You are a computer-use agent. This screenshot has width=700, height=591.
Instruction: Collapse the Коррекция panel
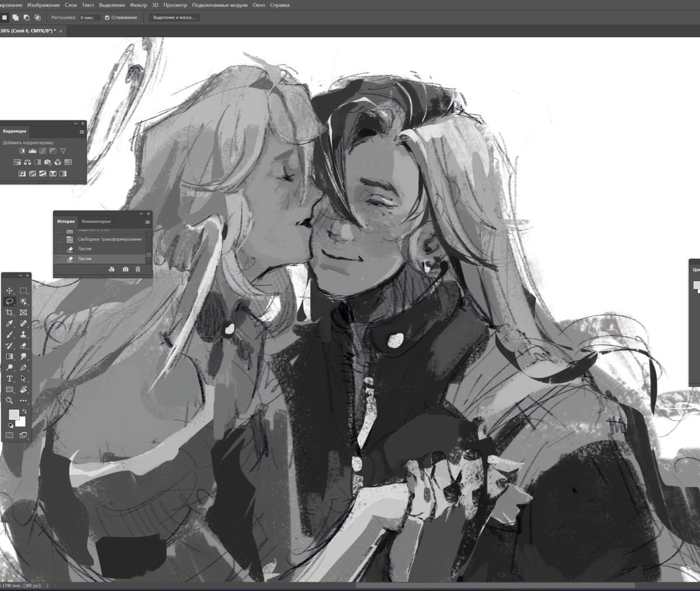(x=76, y=124)
